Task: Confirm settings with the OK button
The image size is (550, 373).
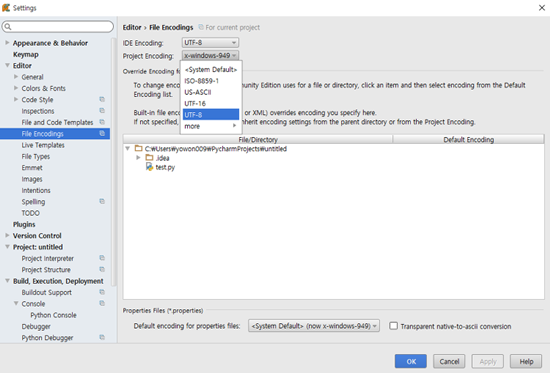Action: 411,361
